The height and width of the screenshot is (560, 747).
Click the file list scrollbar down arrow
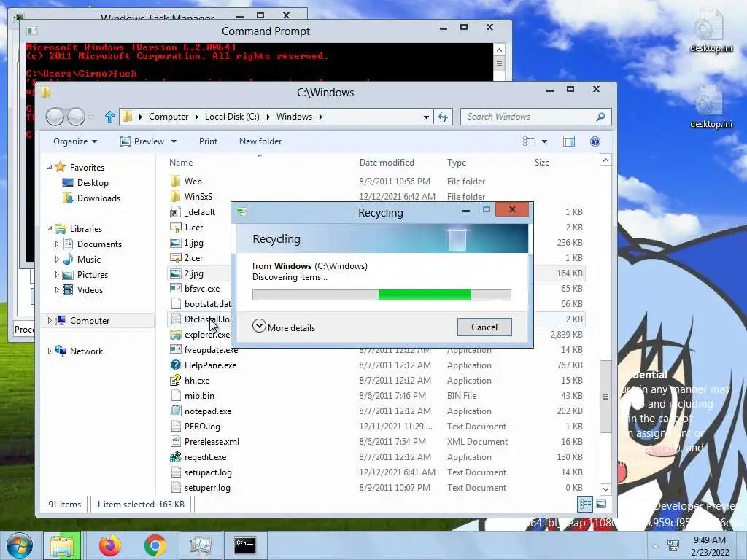[605, 489]
